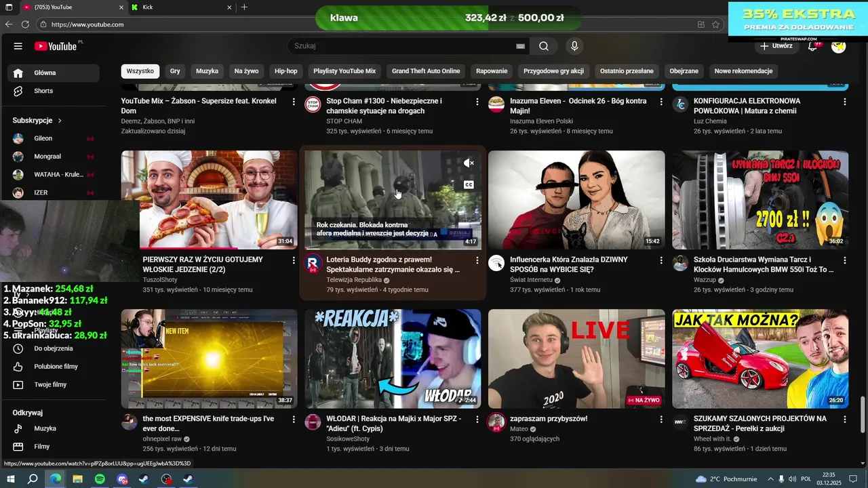Click the browser address bar URL

tap(87, 24)
